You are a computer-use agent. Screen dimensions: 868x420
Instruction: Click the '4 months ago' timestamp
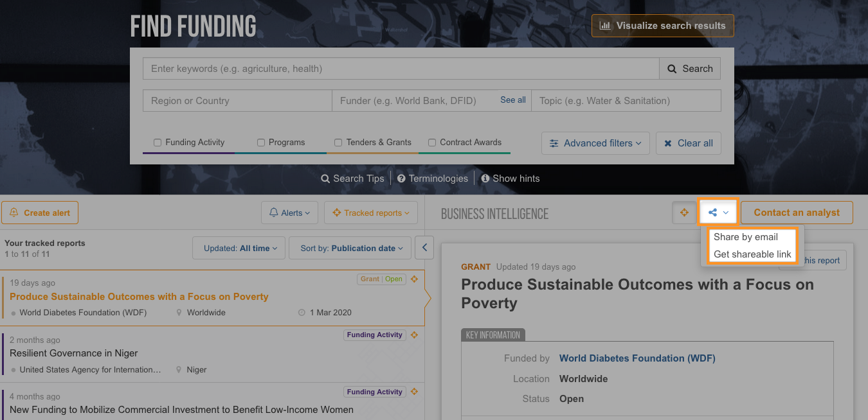(35, 396)
